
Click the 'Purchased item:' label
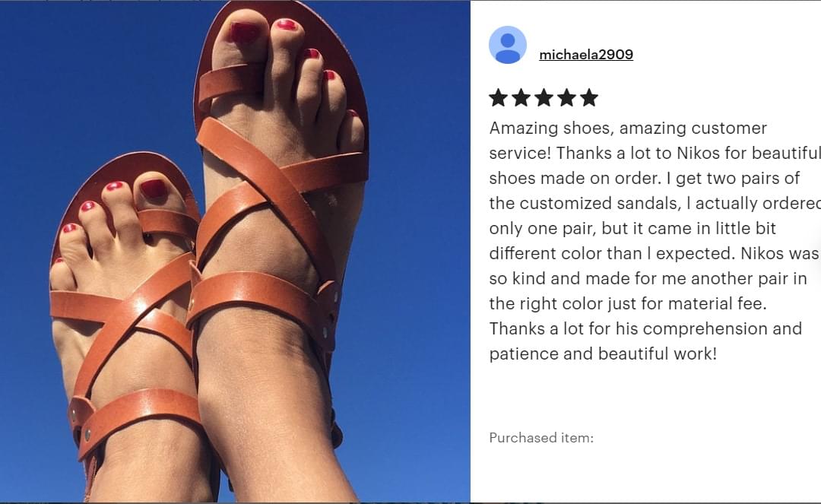[541, 438]
